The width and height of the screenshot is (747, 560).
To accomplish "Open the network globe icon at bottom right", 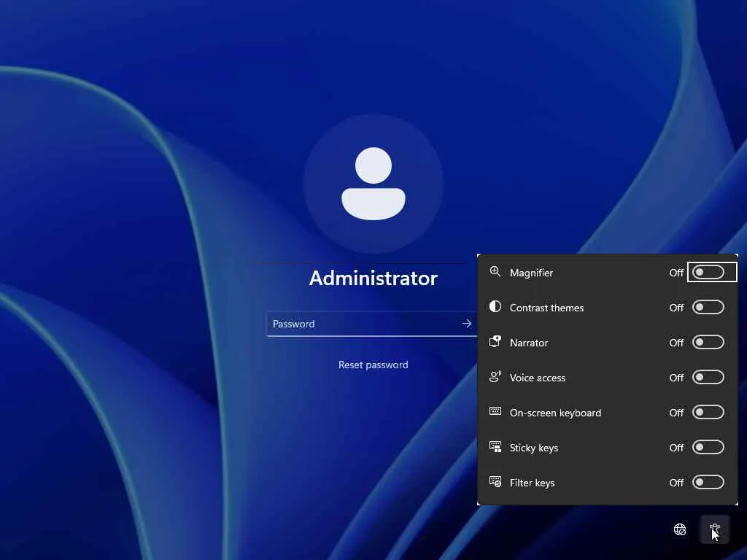I will click(x=680, y=529).
